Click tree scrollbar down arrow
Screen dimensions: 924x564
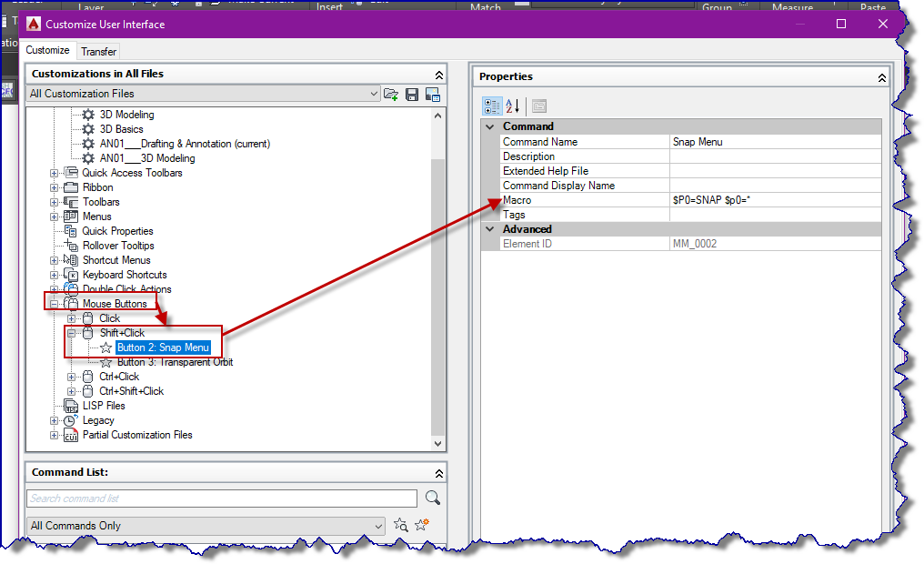tap(437, 444)
